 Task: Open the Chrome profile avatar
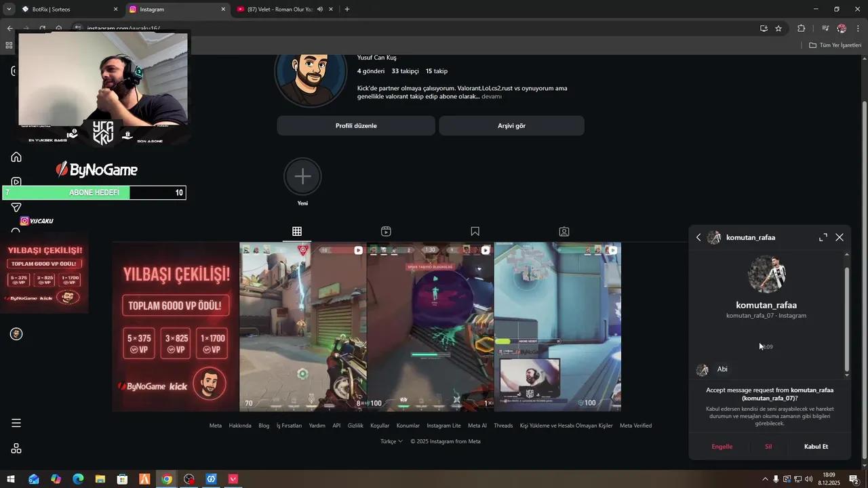pos(842,28)
